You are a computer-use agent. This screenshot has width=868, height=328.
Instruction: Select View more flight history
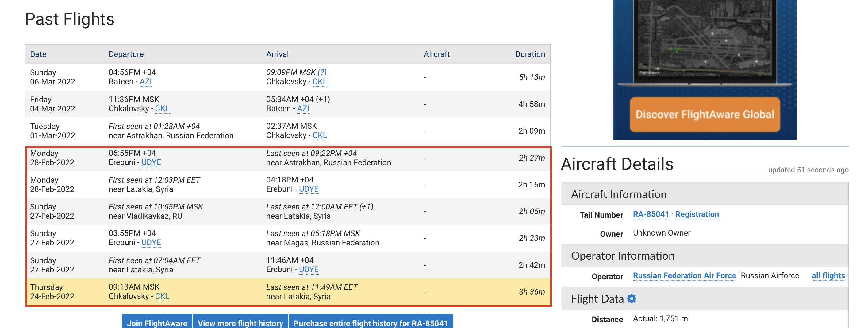point(240,322)
